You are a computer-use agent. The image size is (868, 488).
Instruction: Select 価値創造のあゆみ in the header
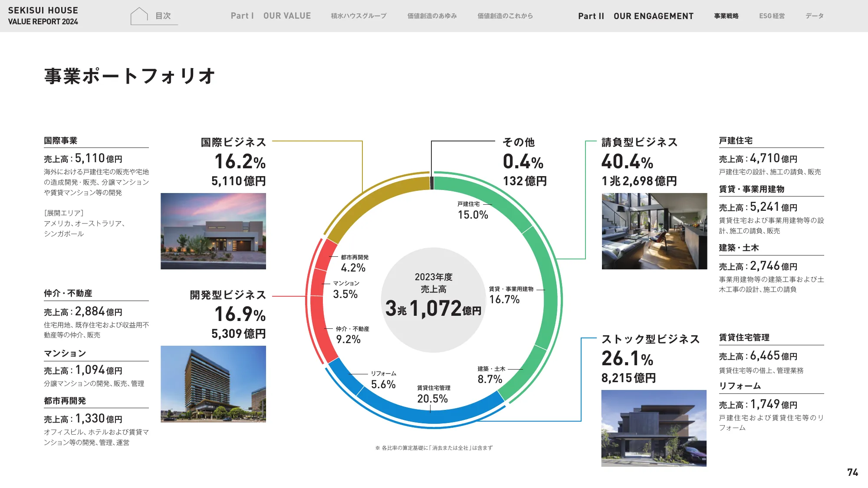[432, 16]
